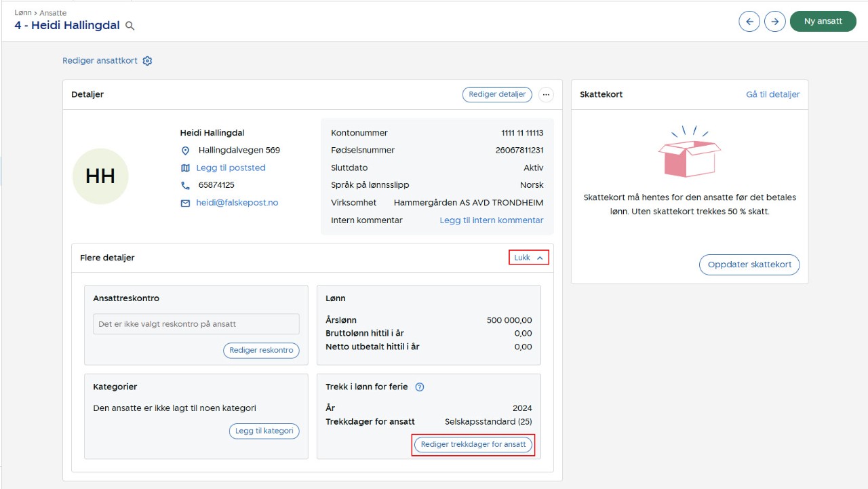868x489 pixels.
Task: Open the three-dot menu in Detaljer
Action: point(546,95)
